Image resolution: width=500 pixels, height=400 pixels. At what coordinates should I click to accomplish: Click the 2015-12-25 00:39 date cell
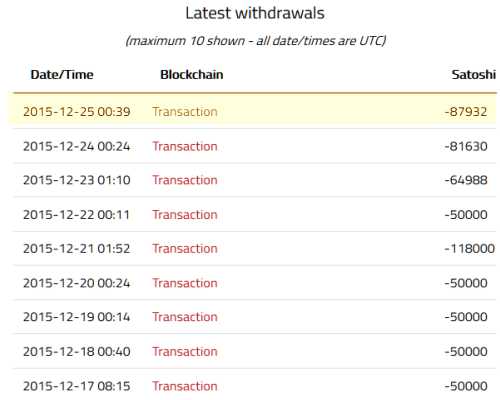pos(77,112)
